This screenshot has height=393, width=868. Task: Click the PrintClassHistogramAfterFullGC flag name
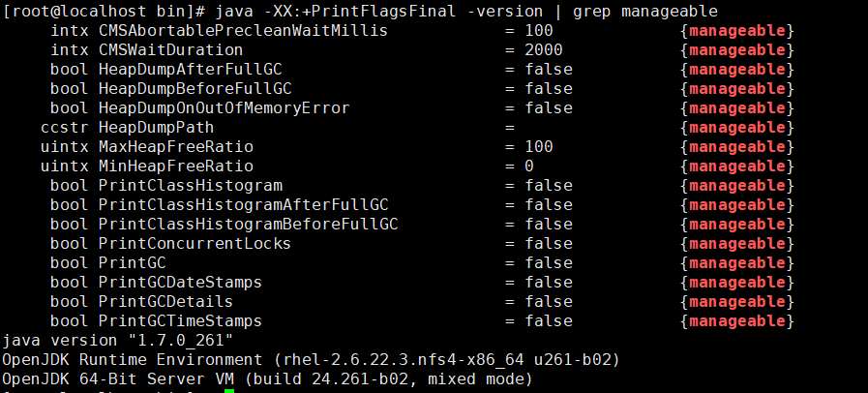pos(243,205)
